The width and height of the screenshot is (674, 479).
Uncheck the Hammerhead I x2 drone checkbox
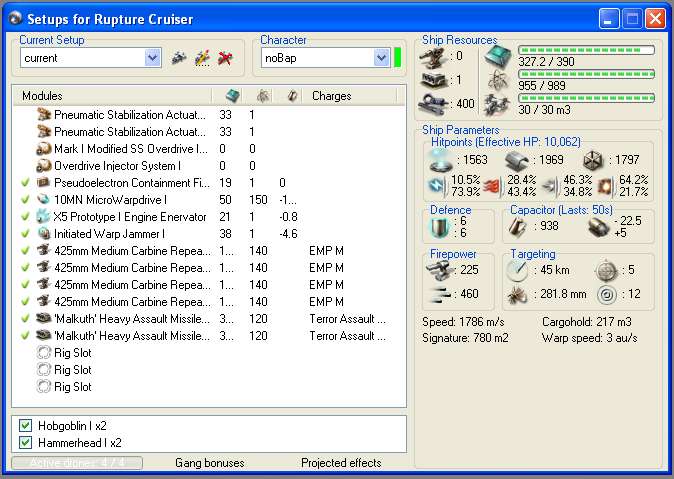tap(26, 441)
